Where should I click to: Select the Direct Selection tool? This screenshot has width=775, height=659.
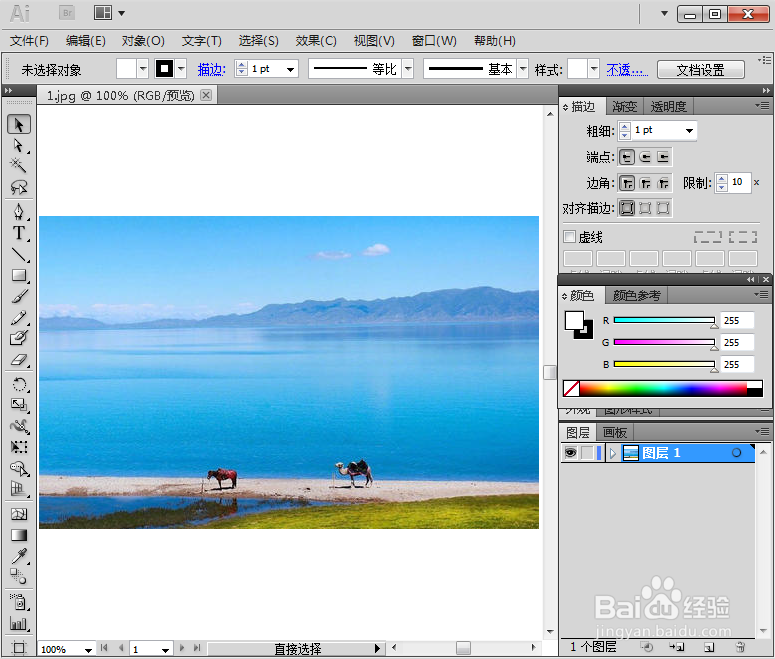coord(19,146)
